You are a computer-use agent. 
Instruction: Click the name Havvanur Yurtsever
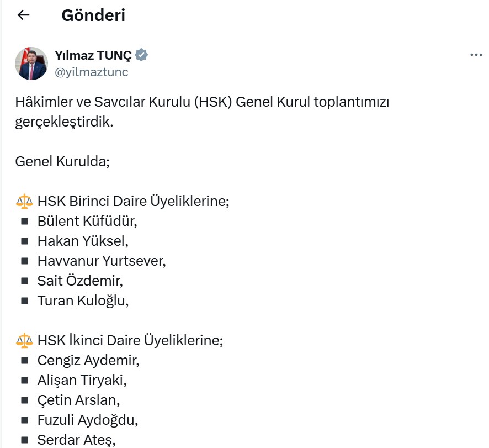click(101, 261)
